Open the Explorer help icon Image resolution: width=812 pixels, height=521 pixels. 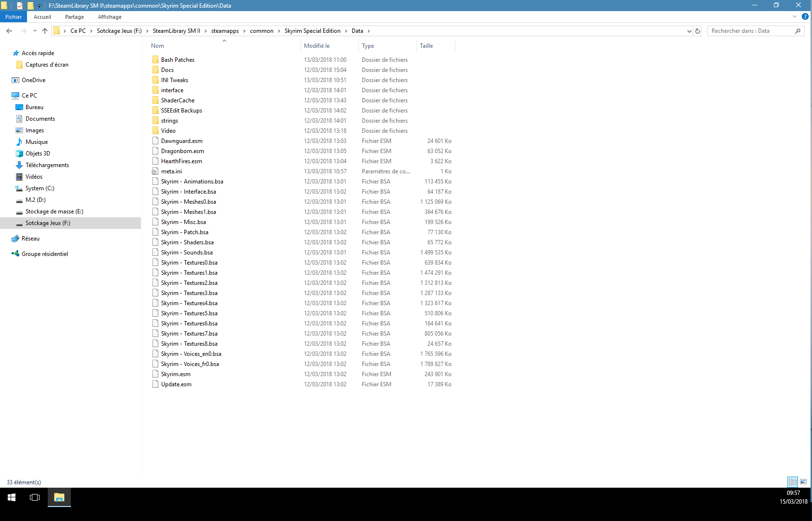click(805, 16)
